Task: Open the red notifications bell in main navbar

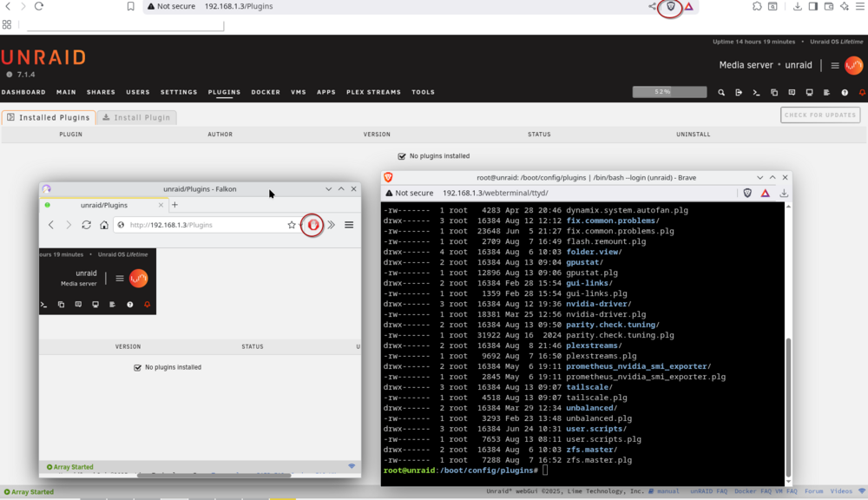Action: 862,93
